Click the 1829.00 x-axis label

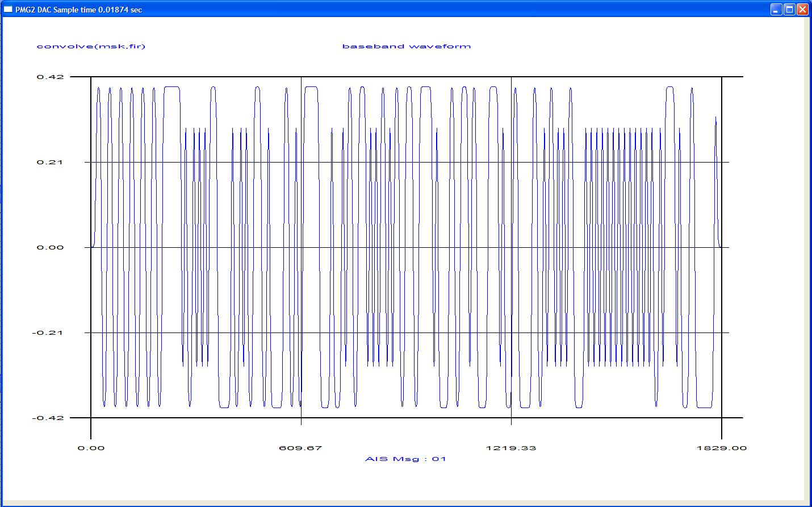tap(722, 448)
